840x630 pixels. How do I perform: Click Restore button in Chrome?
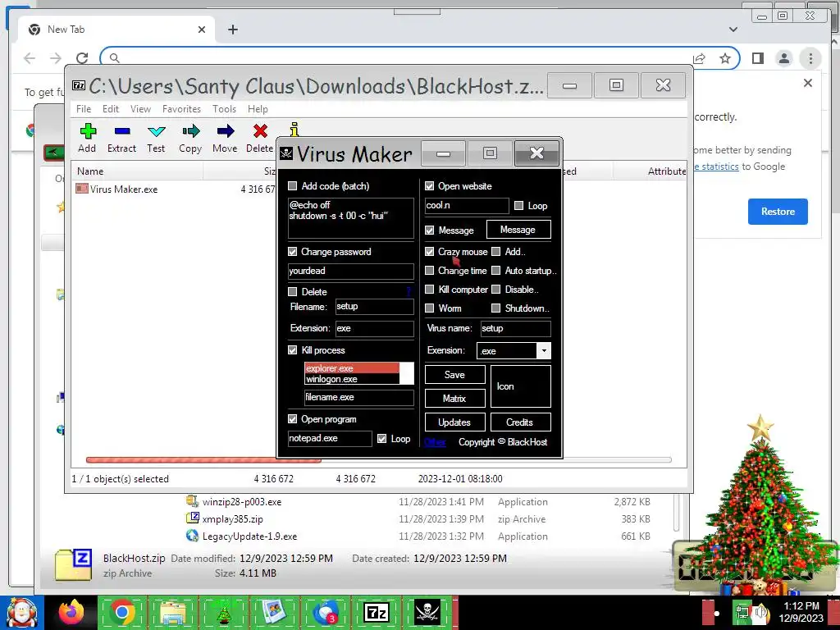click(778, 211)
